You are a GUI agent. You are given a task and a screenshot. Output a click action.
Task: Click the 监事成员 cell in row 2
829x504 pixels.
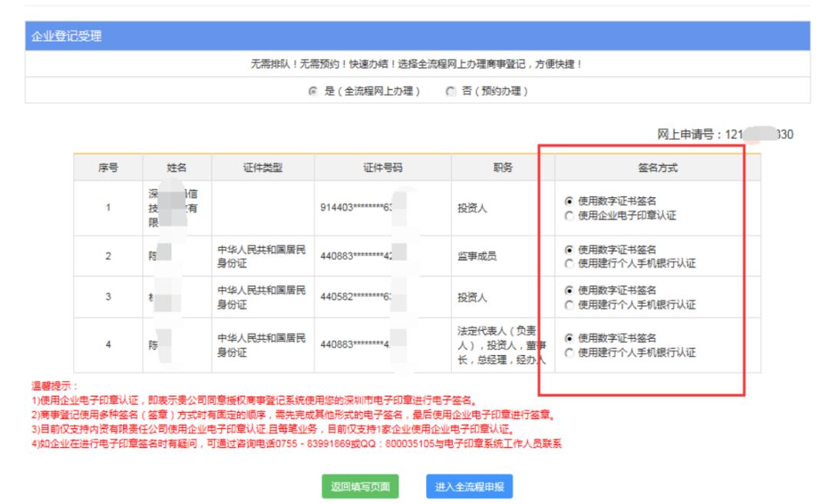click(479, 256)
